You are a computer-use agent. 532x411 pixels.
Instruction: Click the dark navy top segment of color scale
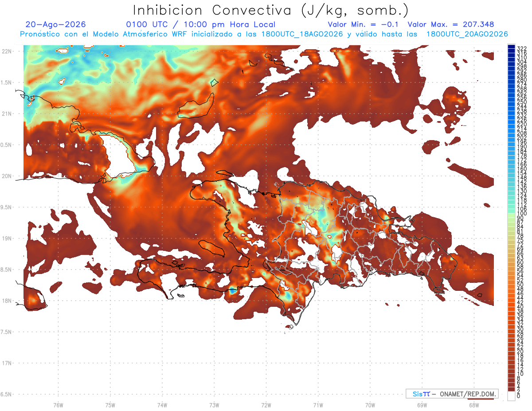pyautogui.click(x=512, y=47)
